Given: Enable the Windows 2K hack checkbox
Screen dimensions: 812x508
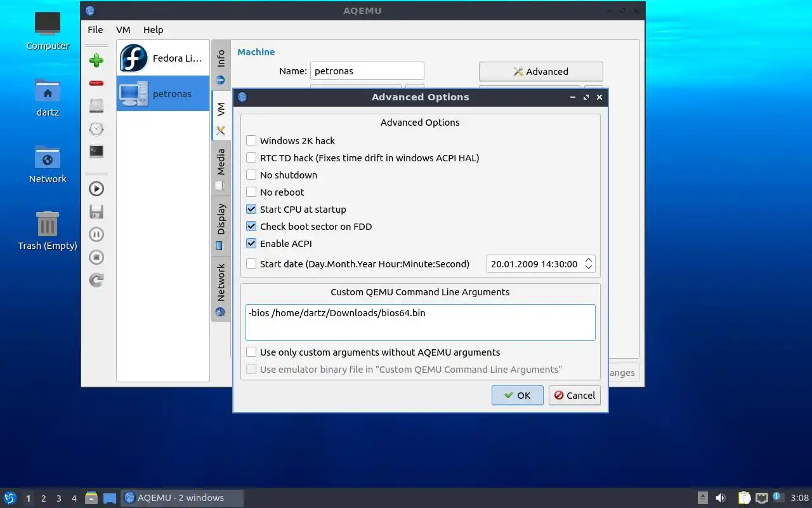Looking at the screenshot, I should [x=251, y=141].
